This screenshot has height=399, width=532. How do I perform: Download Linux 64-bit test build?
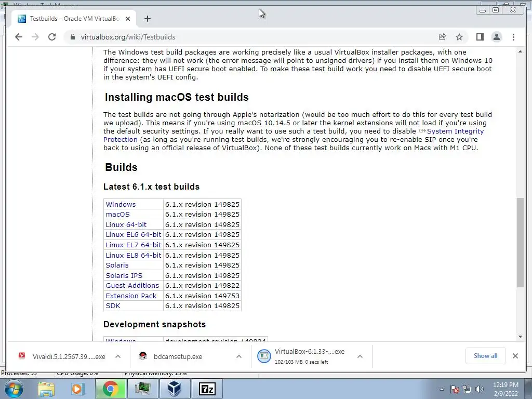click(126, 224)
